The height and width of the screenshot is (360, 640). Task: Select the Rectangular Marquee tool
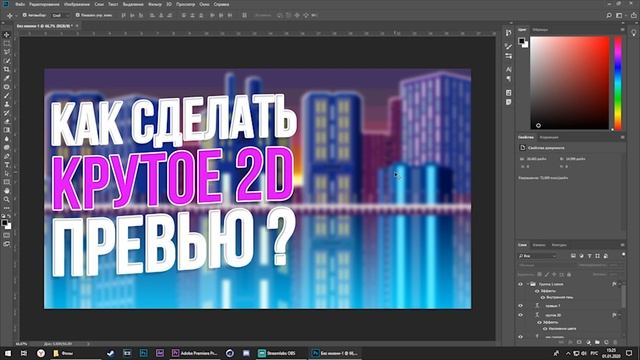point(7,43)
